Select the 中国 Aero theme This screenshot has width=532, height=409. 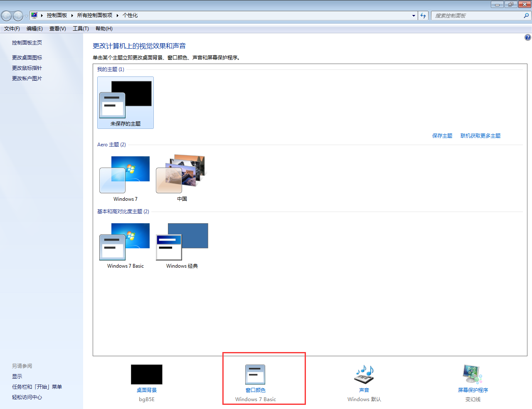pos(182,178)
